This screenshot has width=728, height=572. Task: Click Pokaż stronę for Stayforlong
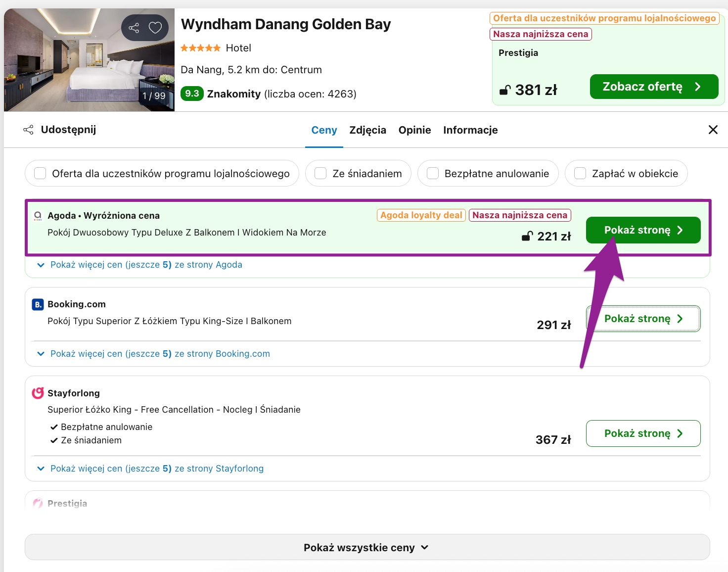pos(643,433)
